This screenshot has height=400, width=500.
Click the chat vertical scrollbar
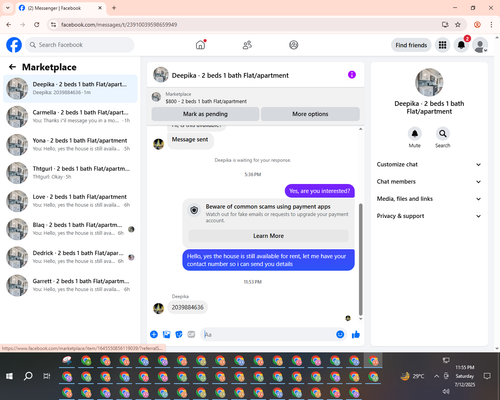pos(360,259)
